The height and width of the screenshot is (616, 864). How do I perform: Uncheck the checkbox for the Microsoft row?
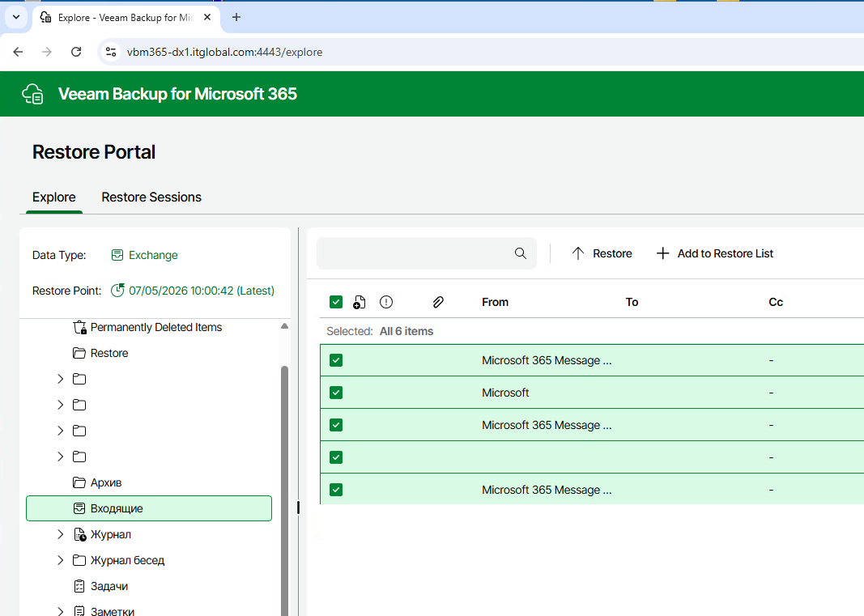336,393
